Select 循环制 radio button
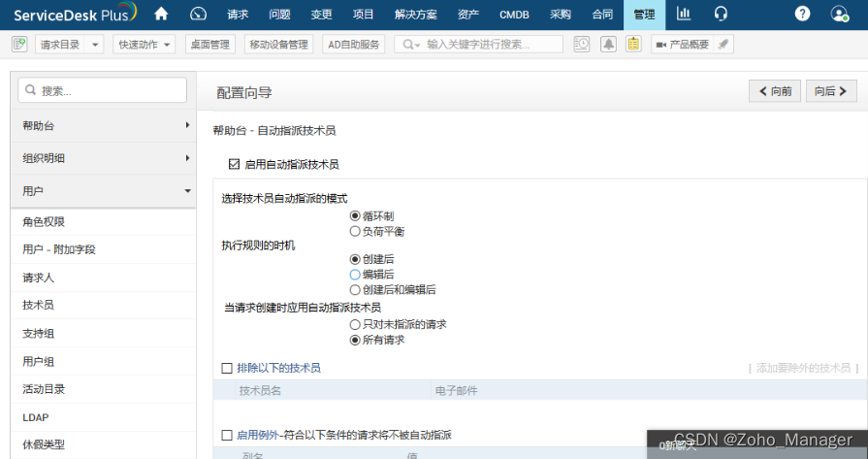868x459 pixels. [355, 216]
